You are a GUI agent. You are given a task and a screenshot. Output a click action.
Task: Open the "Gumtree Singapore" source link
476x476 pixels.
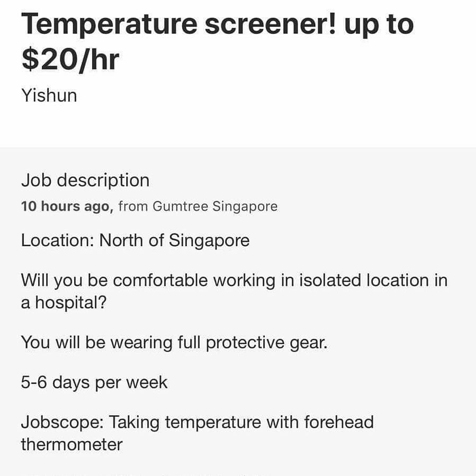tap(214, 206)
